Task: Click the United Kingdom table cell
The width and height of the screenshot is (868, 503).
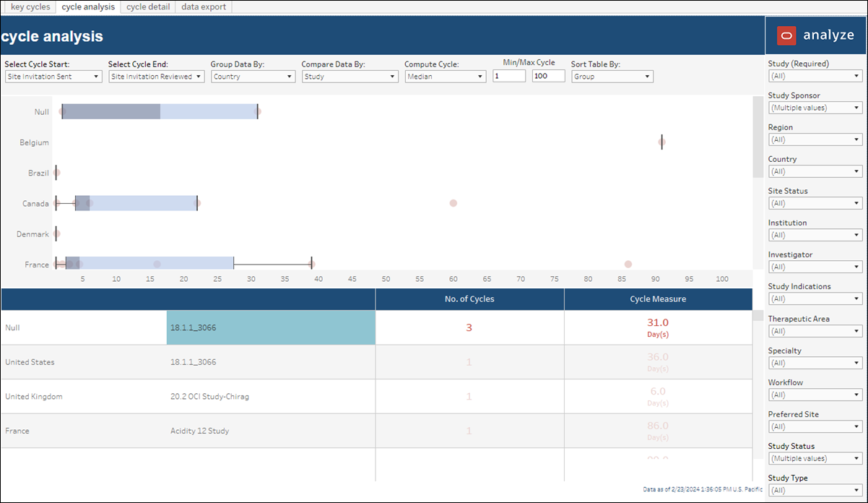Action: coord(84,396)
